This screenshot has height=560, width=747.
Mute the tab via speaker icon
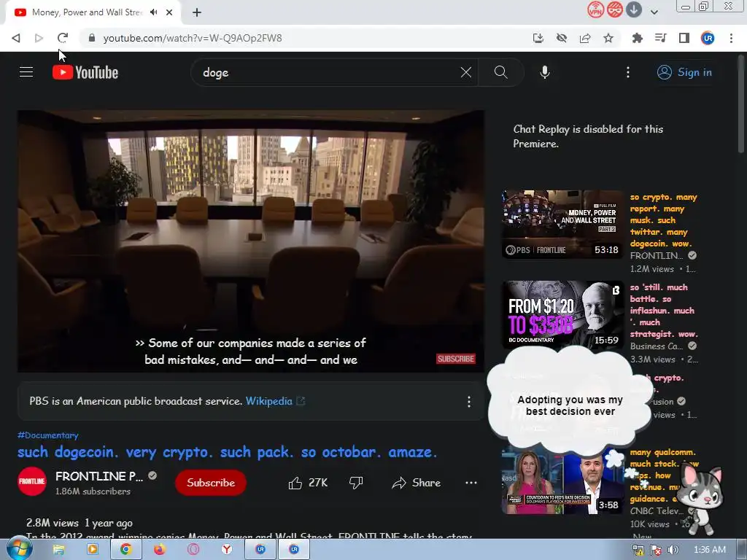tap(153, 12)
